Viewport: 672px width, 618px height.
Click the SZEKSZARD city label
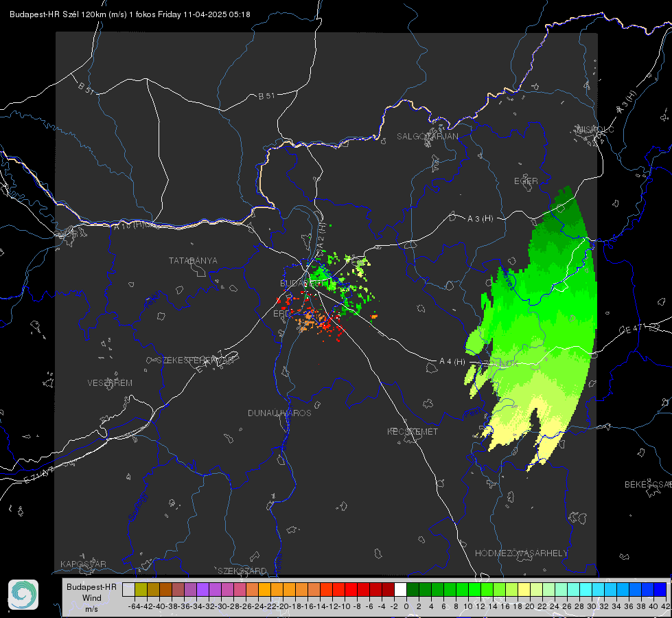(242, 571)
